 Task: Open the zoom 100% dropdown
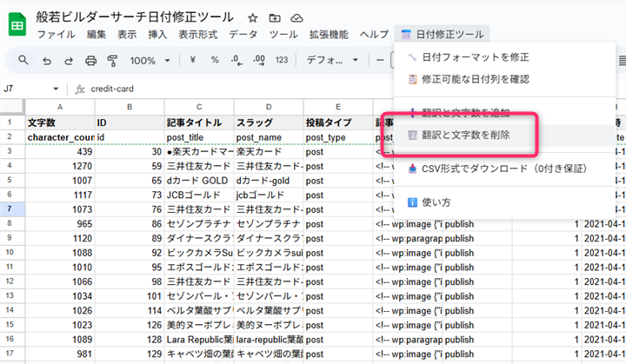[150, 61]
